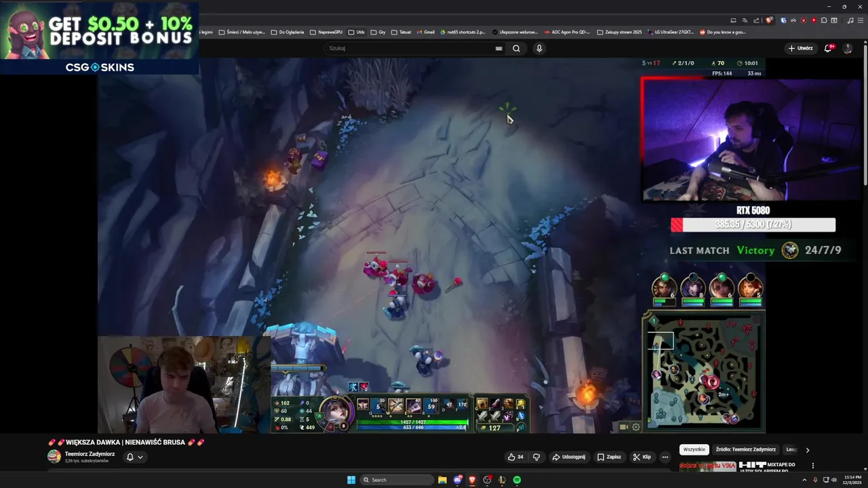
Task: Click the red YouTube extension icon
Action: 814,20
